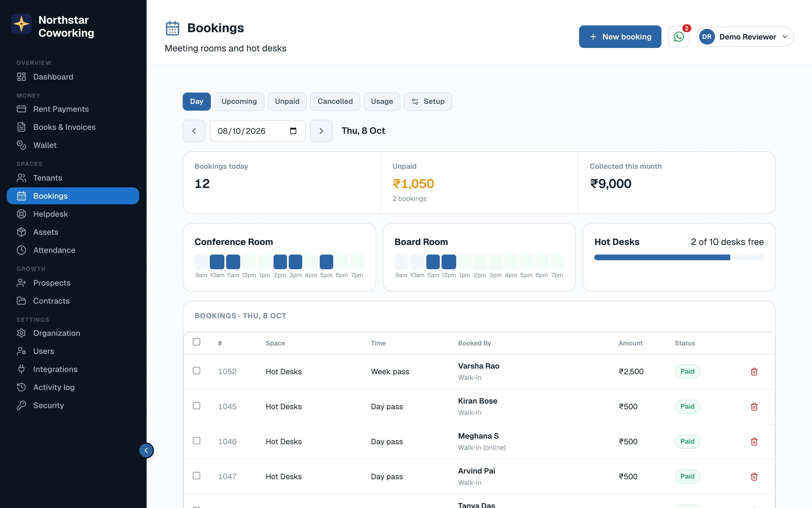Tick checkbox for booking 1052

[197, 371]
